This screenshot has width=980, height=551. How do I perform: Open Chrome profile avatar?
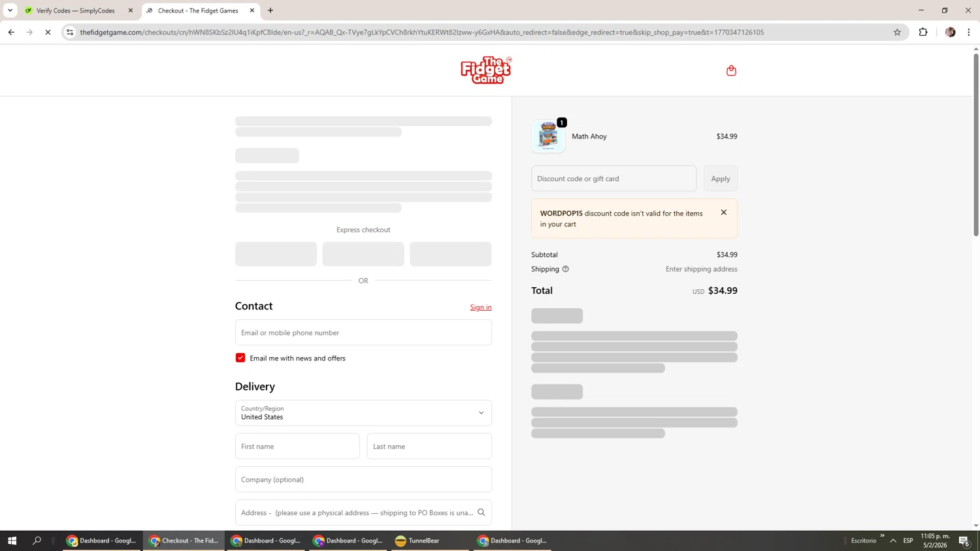950,32
